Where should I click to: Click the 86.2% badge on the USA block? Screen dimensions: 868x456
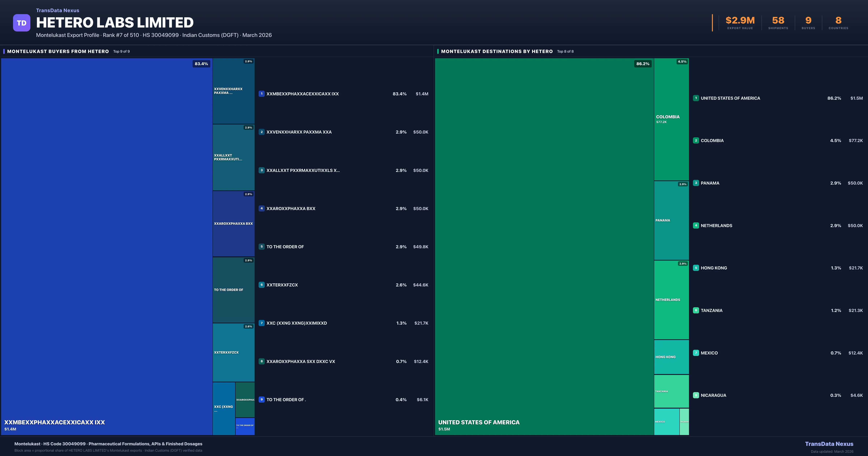pos(643,64)
